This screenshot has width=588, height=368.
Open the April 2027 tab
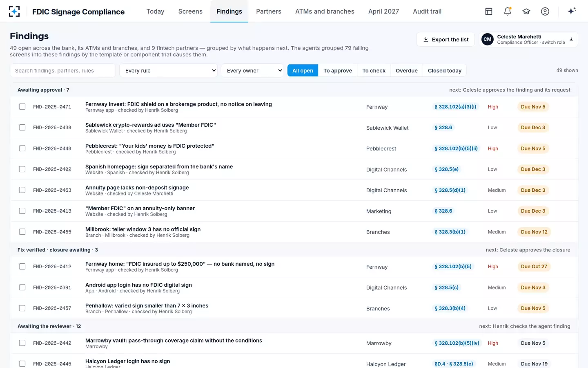tap(383, 11)
